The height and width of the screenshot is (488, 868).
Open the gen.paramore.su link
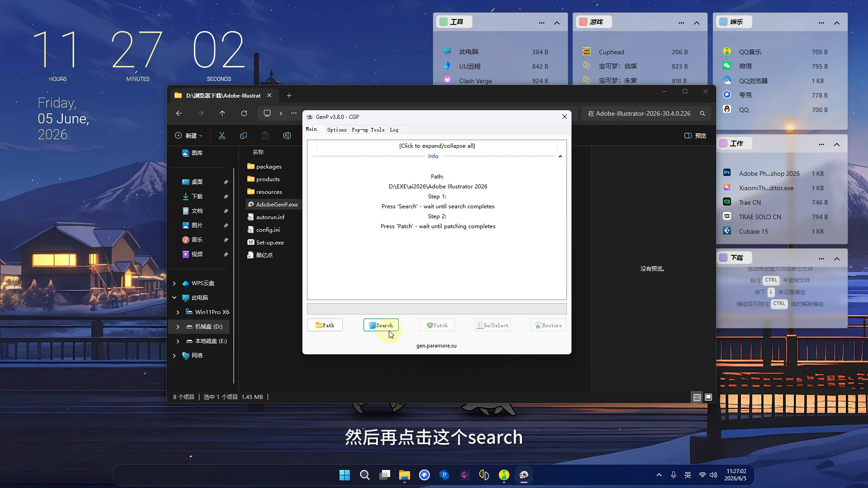436,346
